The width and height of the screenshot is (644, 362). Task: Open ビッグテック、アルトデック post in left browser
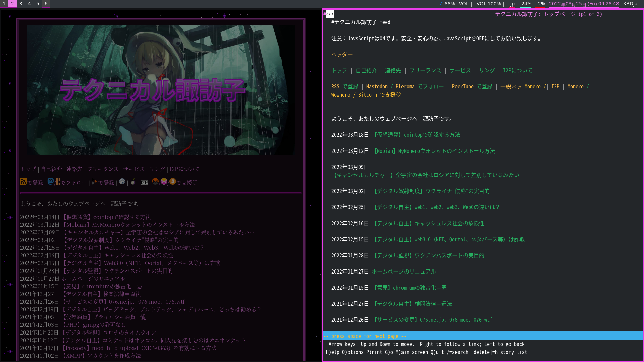point(161,309)
